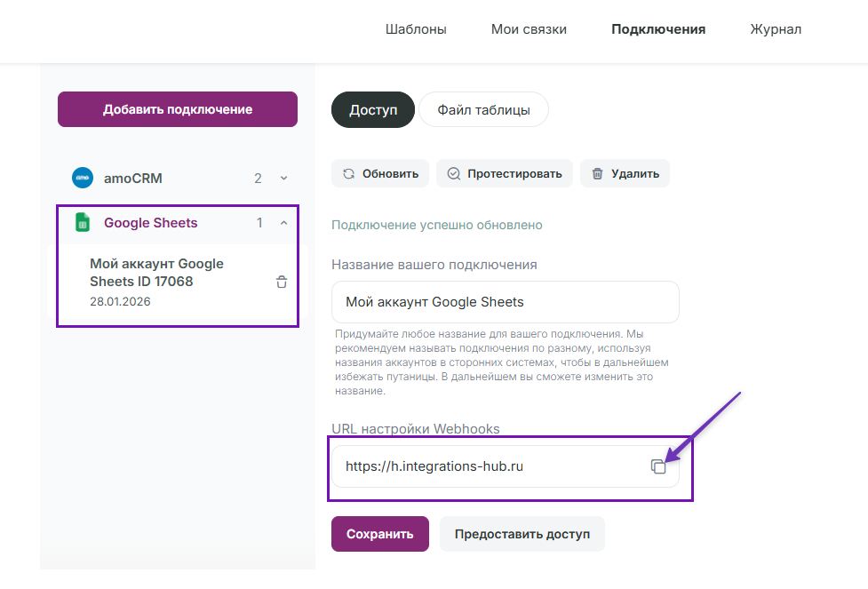Select Мой аккаунт Google Sheets ID 17068
Image resolution: width=868 pixels, height=589 pixels.
click(x=156, y=273)
